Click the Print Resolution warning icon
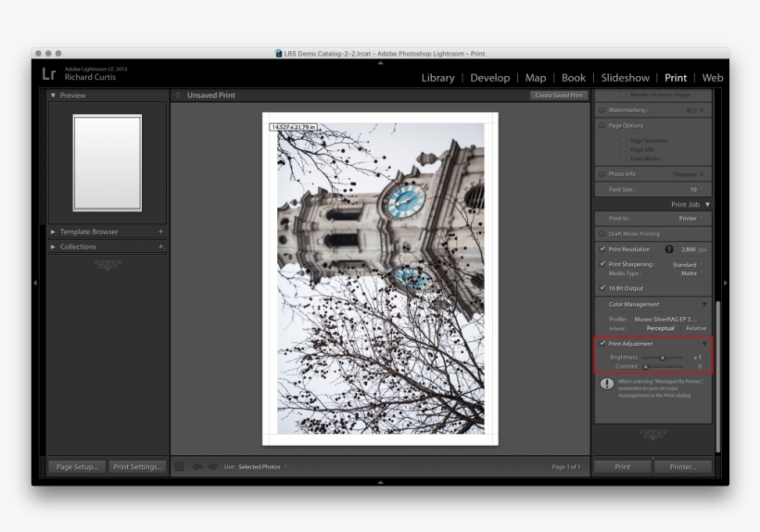This screenshot has height=532, width=760. point(669,249)
